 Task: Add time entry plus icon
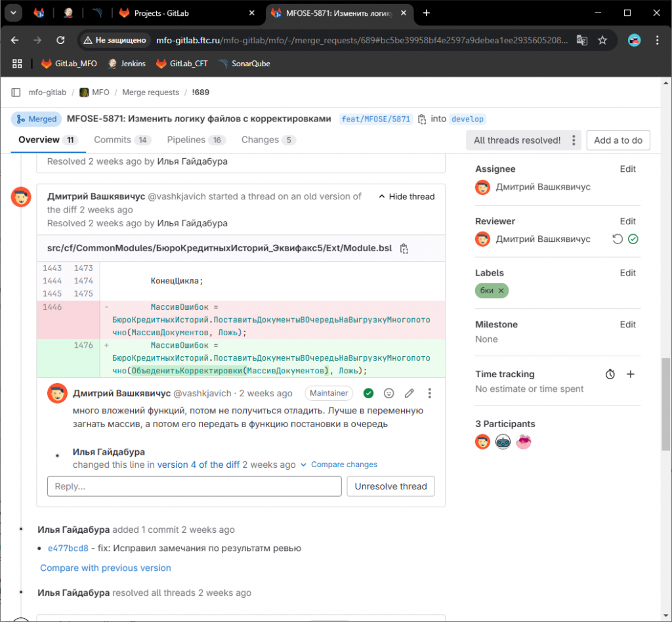click(631, 374)
